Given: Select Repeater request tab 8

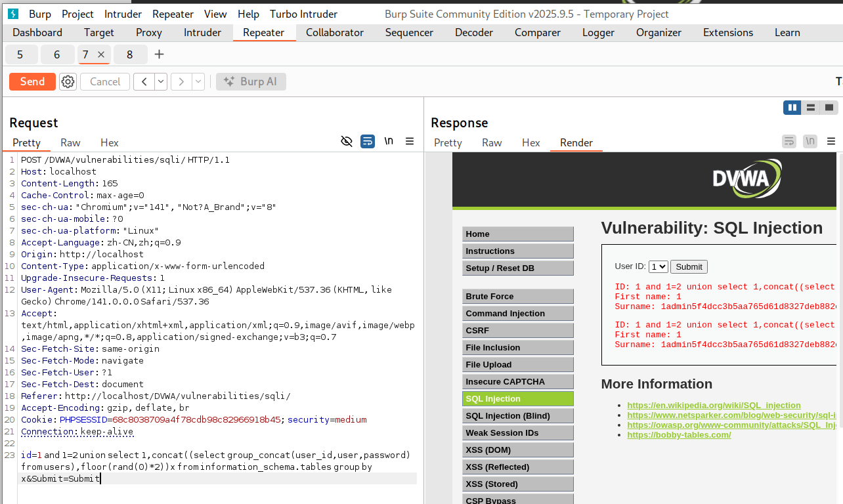Looking at the screenshot, I should click(x=130, y=54).
